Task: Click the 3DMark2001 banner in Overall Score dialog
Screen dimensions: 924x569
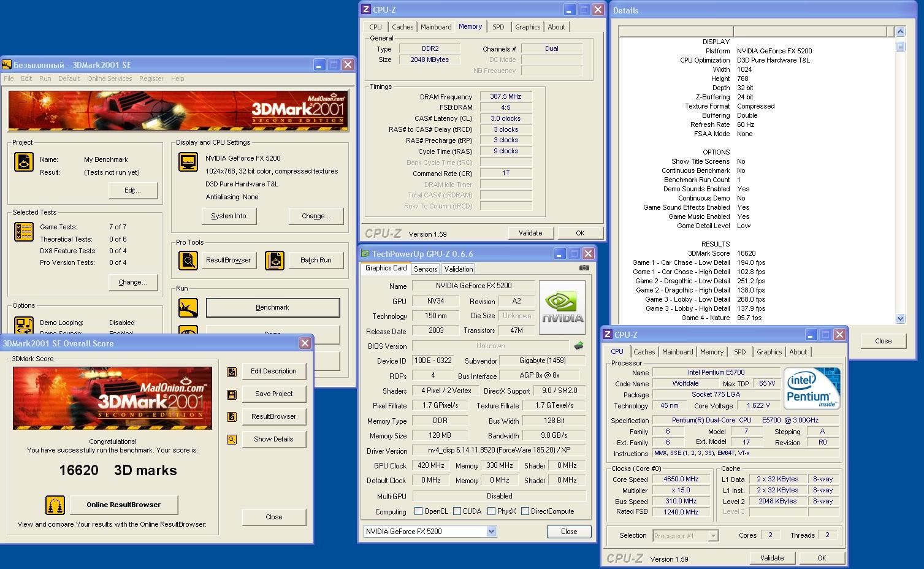Action: tap(113, 398)
